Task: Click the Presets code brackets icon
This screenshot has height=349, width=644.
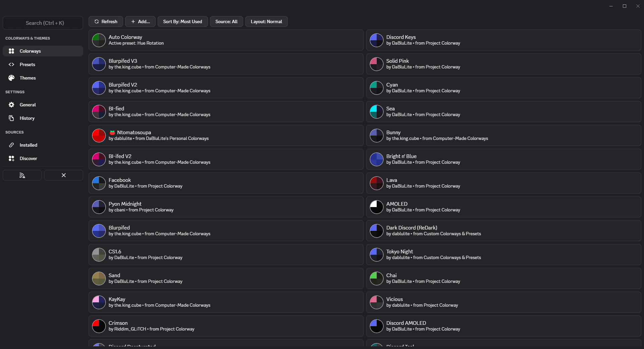Action: coord(11,64)
